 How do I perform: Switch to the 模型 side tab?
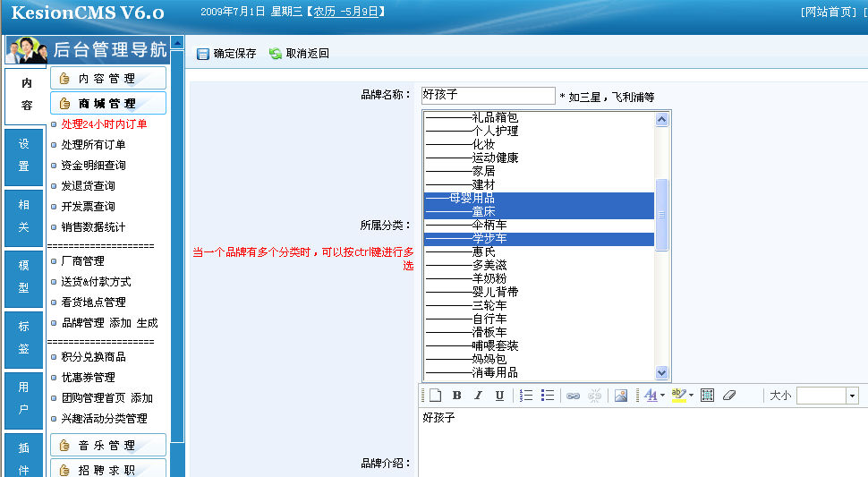point(24,279)
